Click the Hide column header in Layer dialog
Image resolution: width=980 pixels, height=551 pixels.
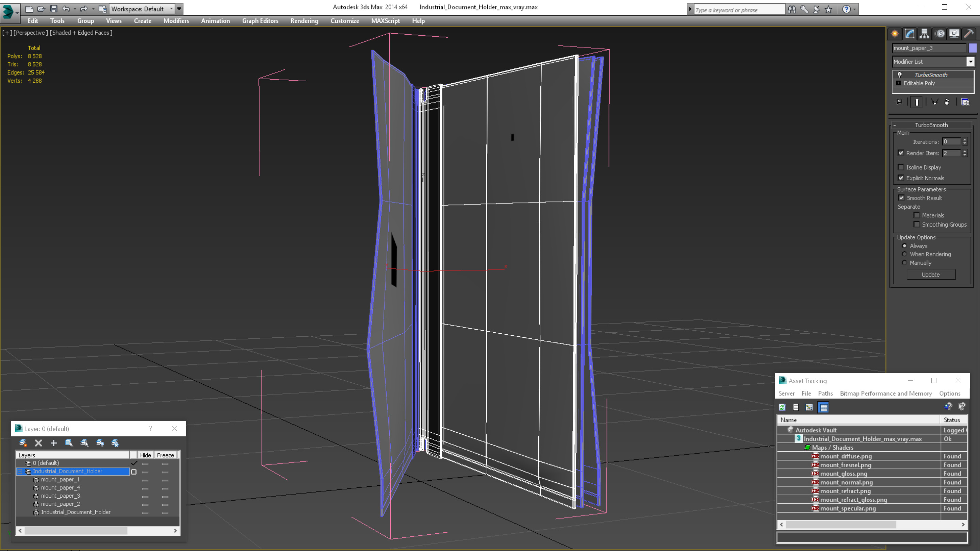[x=145, y=455]
